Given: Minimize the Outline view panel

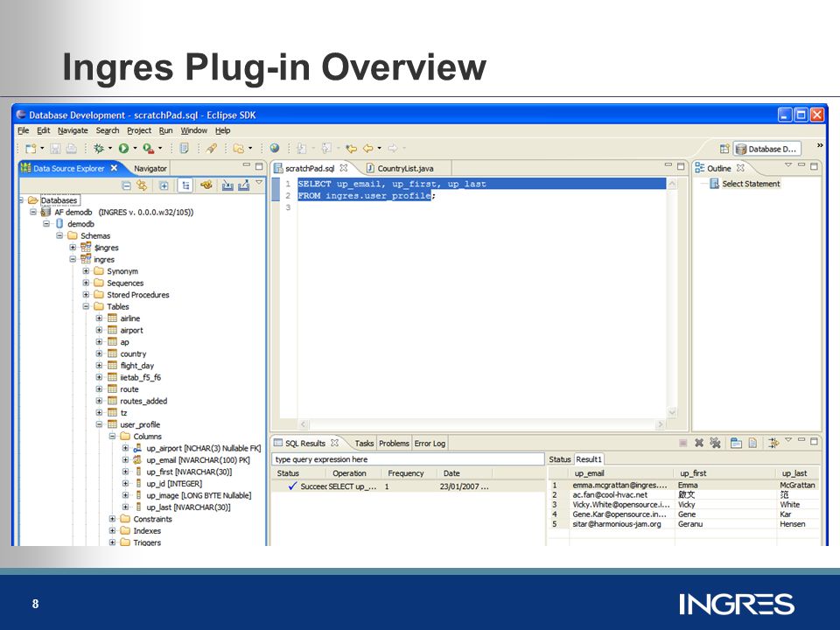Looking at the screenshot, I should 801,165.
